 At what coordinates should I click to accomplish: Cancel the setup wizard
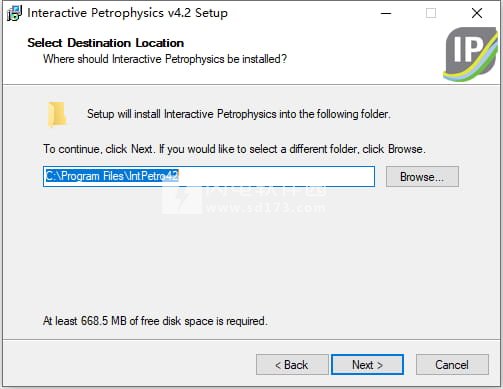[x=452, y=364]
